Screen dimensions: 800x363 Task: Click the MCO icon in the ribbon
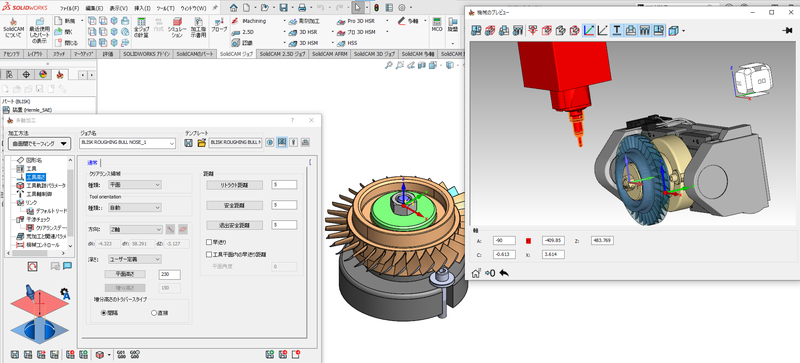click(x=437, y=25)
